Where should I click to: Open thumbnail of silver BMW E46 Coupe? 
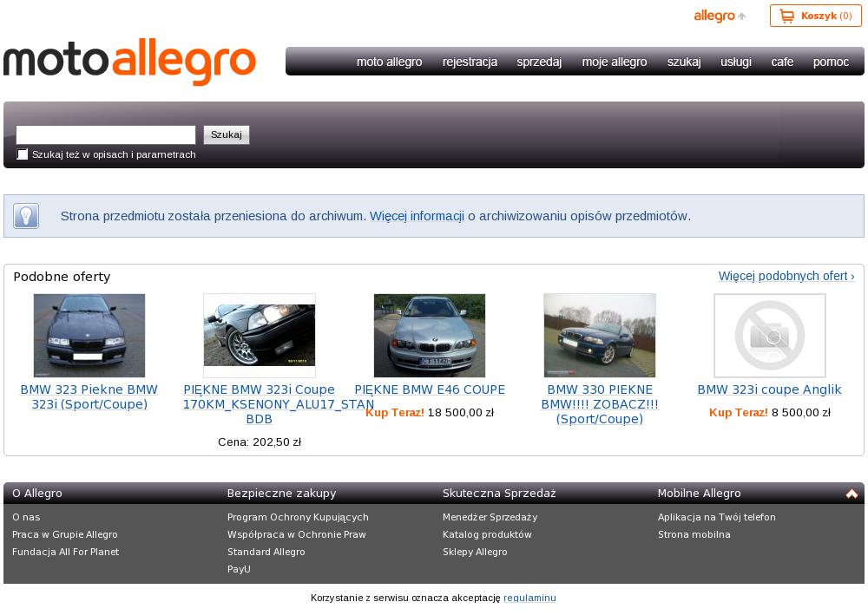[430, 336]
